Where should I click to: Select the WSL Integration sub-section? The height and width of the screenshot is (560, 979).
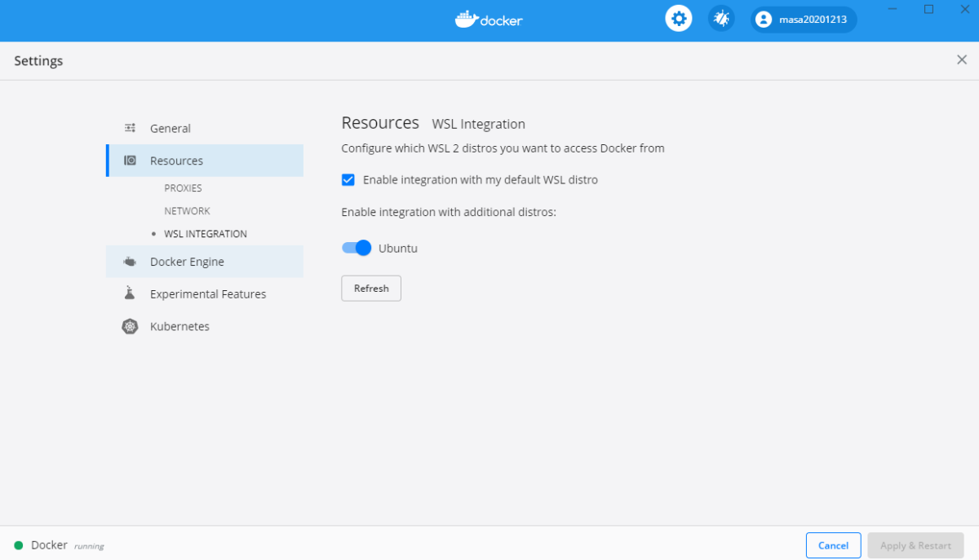(206, 234)
